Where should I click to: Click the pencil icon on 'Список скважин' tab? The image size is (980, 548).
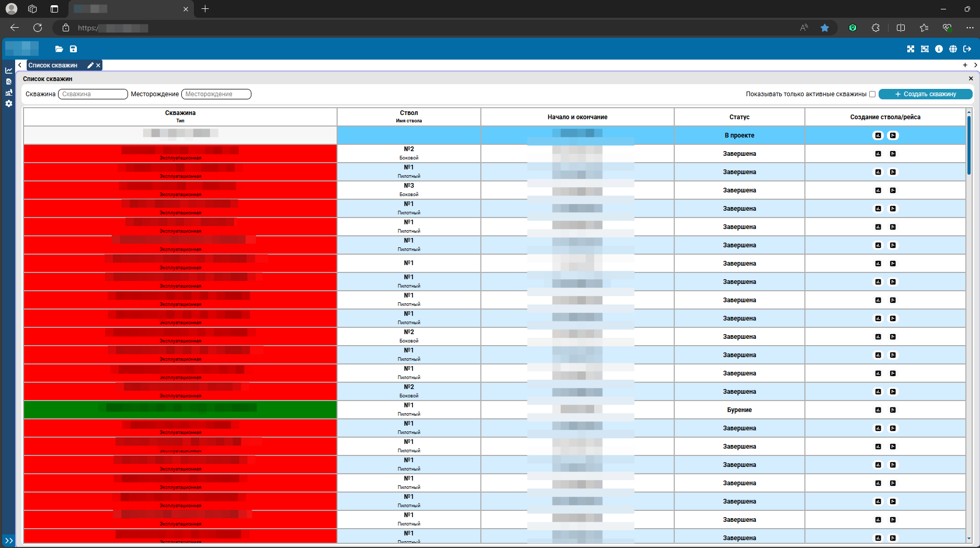click(x=90, y=65)
